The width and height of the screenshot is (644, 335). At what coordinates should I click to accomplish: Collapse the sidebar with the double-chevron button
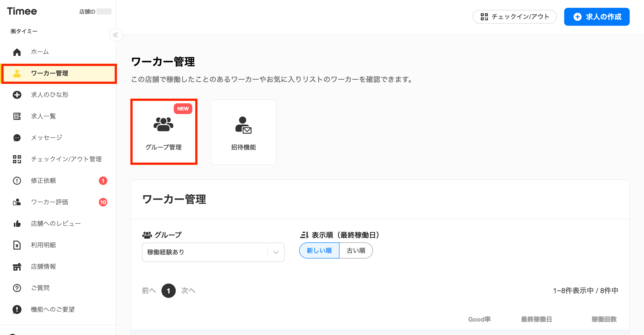pos(116,35)
